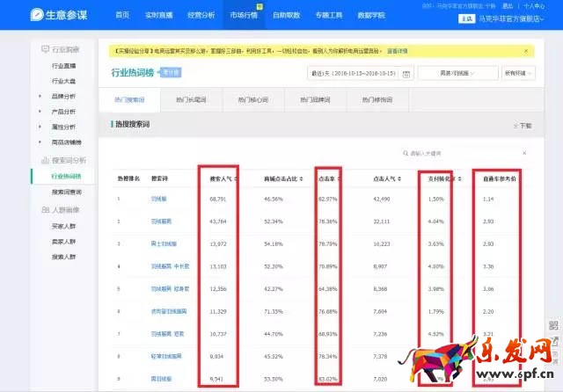Switch to 热门核心词 tab
Screen dimensions: 563x392
253,99
